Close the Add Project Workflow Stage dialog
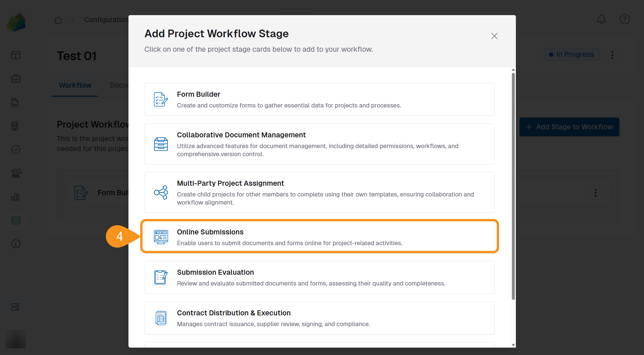The width and height of the screenshot is (644, 355). pyautogui.click(x=494, y=36)
